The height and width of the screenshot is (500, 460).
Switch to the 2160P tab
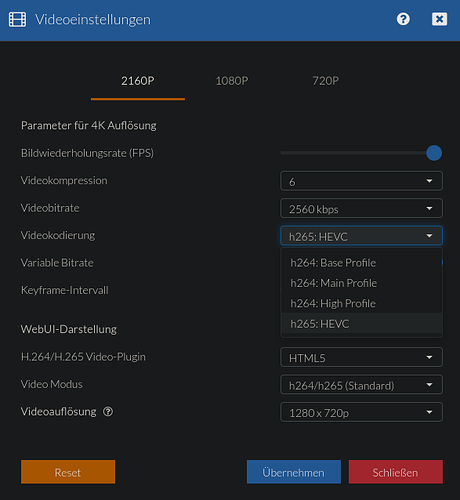click(x=138, y=81)
